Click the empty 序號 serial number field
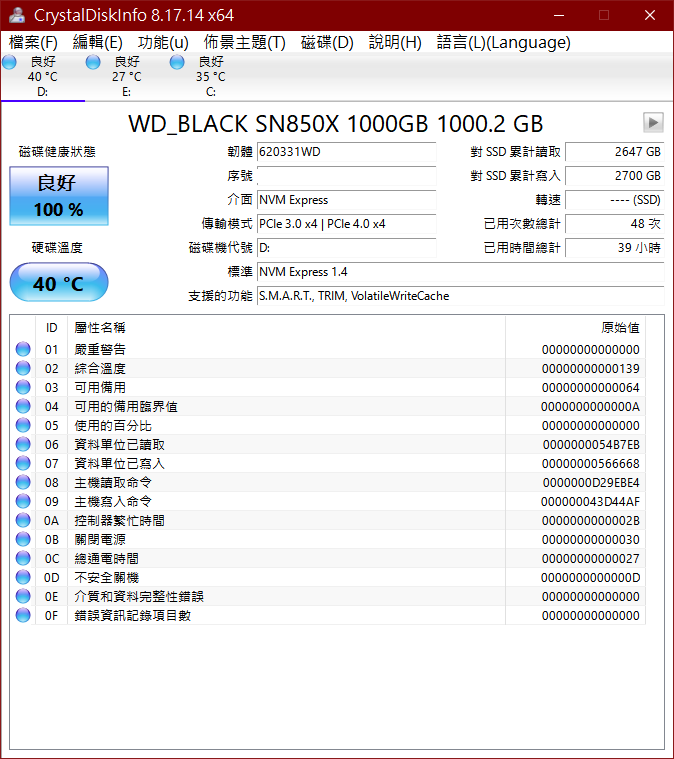This screenshot has width=674, height=759. [x=347, y=176]
